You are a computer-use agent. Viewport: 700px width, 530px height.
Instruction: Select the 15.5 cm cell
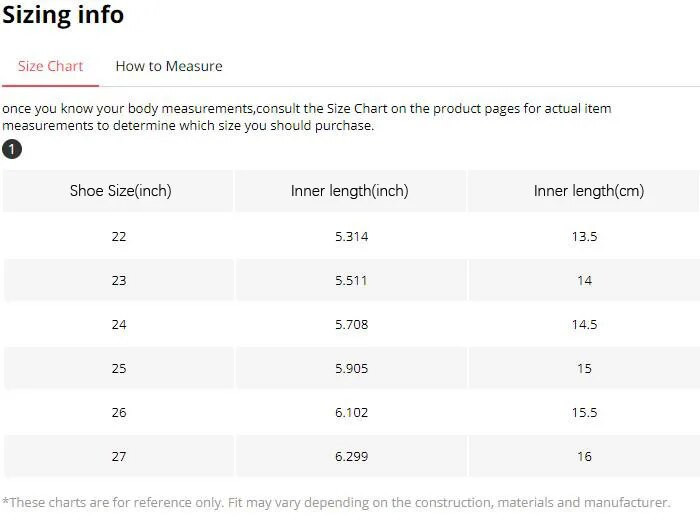(x=584, y=413)
